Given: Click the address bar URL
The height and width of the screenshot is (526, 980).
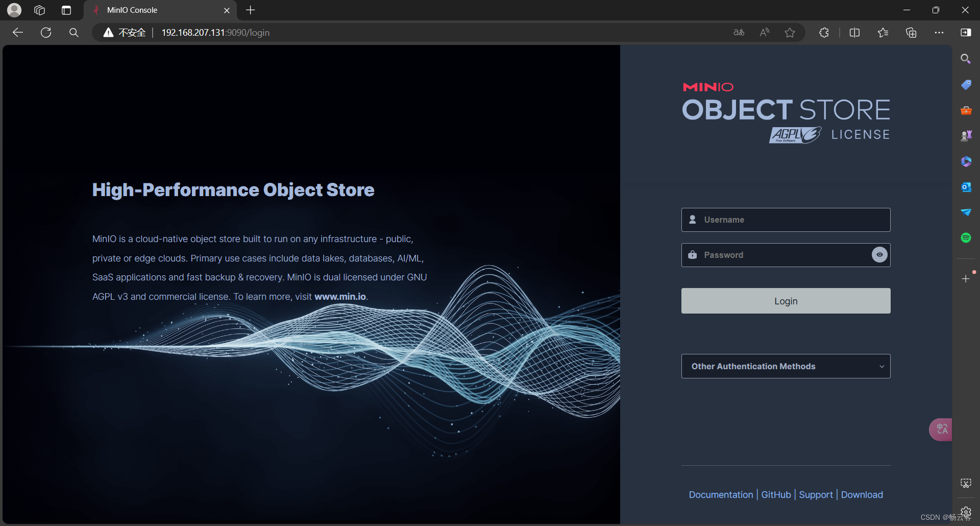Looking at the screenshot, I should point(215,33).
